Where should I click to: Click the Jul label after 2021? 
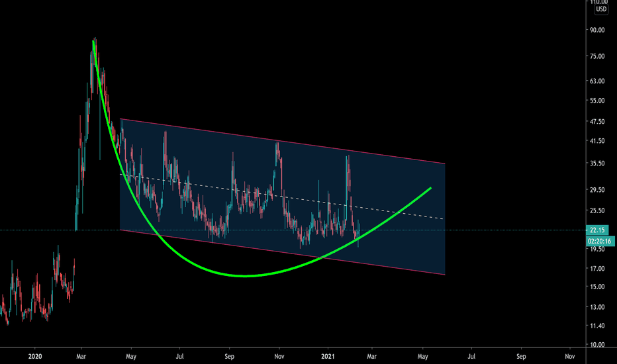pyautogui.click(x=471, y=357)
